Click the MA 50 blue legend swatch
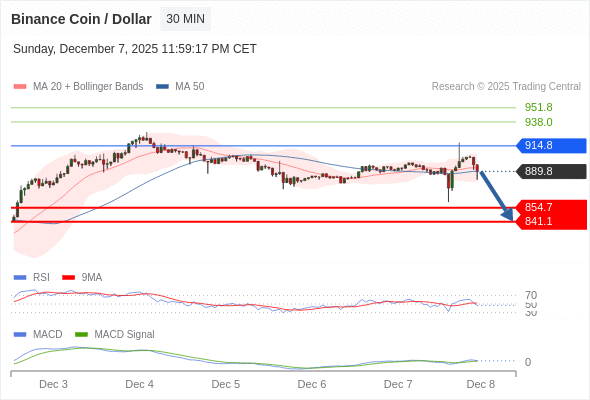 pos(162,87)
